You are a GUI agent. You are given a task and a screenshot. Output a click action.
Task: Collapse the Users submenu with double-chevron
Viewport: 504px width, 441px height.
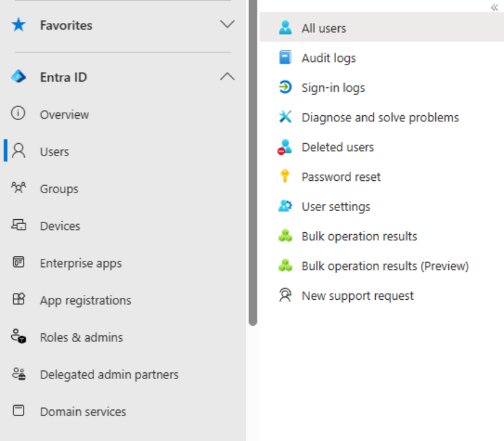coord(494,7)
